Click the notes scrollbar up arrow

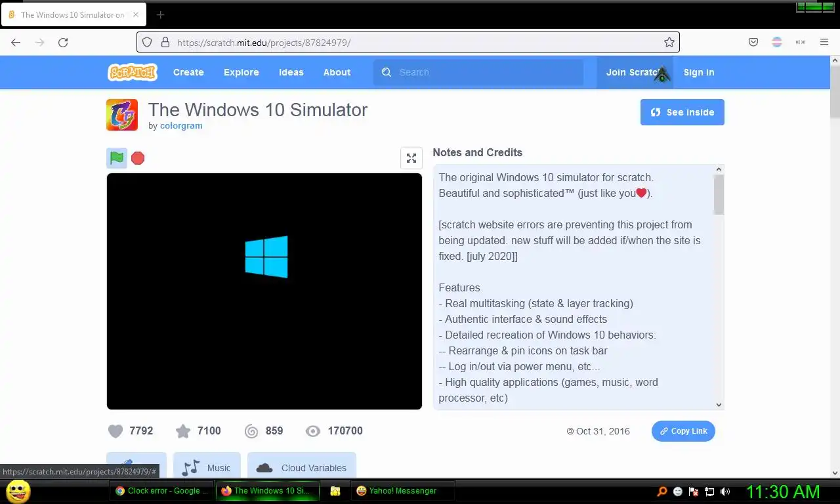719,169
